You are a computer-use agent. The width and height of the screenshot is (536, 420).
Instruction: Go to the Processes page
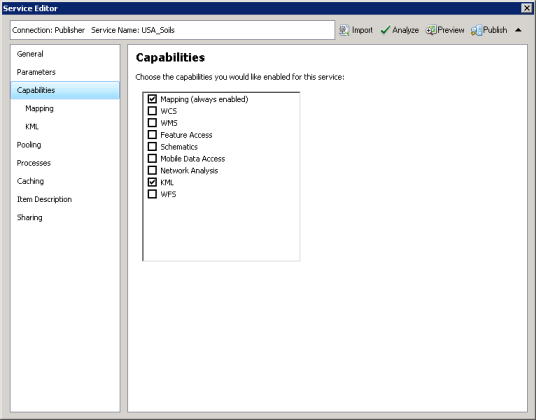coord(65,163)
